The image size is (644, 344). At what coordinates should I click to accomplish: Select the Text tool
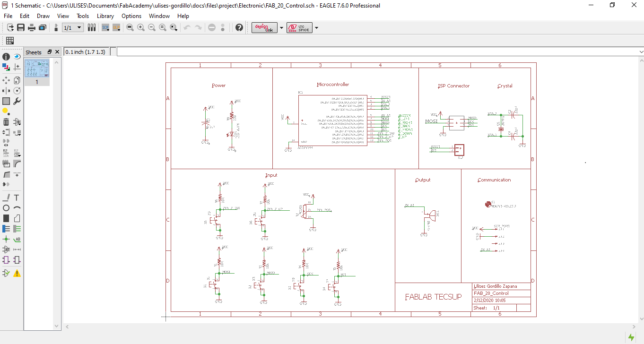point(17,198)
